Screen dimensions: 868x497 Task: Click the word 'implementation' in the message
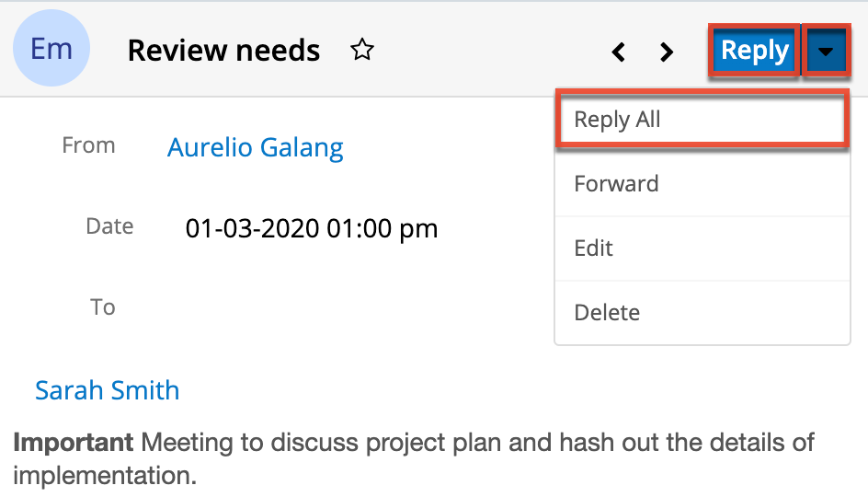pyautogui.click(x=103, y=476)
